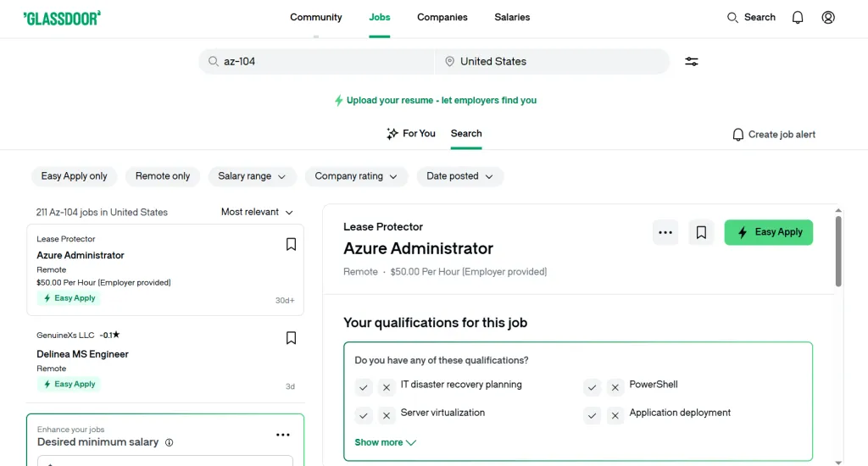
Task: Open the user profile icon
Action: coord(828,18)
